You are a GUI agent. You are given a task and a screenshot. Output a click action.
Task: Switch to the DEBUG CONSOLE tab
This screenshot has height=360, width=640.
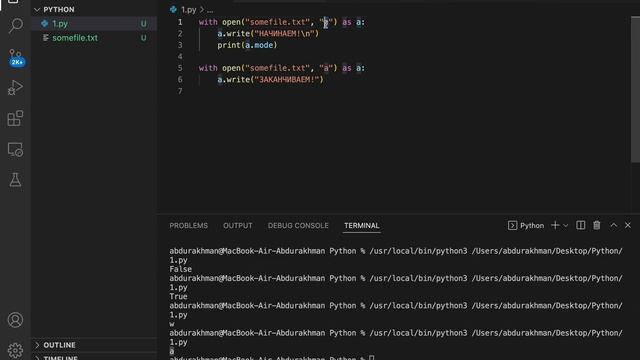[x=298, y=225]
